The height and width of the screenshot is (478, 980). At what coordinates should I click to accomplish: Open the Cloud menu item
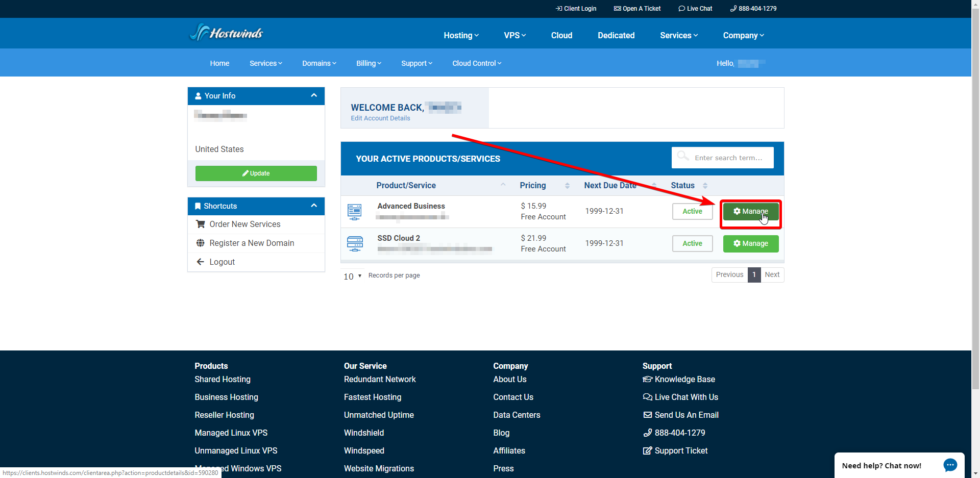tap(561, 35)
